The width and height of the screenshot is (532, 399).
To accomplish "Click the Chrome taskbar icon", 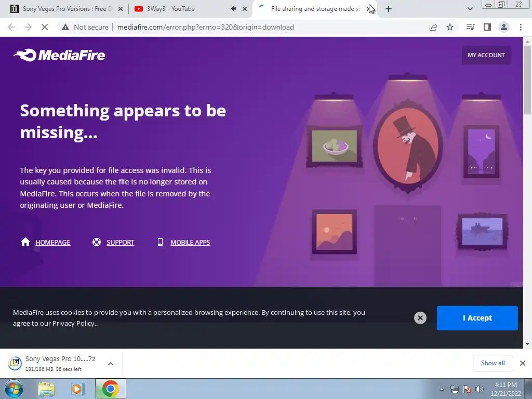I will (x=110, y=389).
